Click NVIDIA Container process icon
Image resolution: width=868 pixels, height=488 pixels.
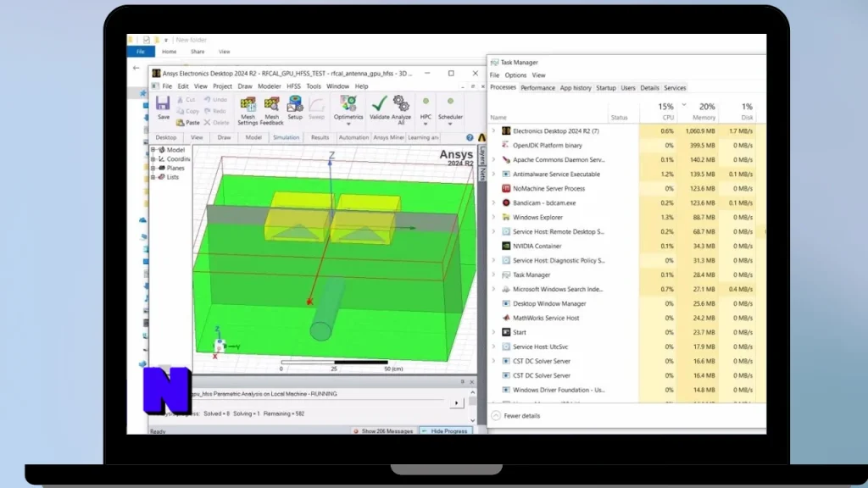(x=506, y=247)
